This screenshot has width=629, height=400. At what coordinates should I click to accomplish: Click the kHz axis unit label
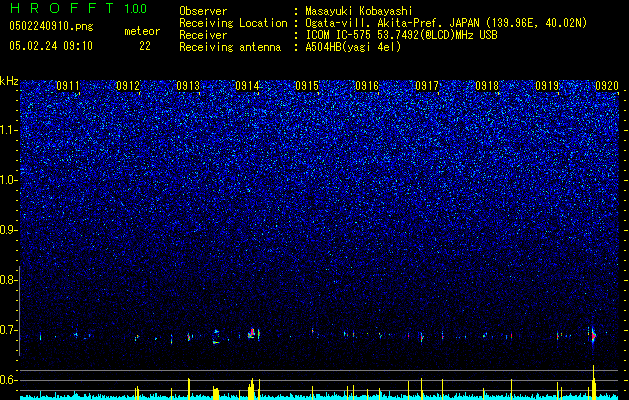tap(9, 81)
